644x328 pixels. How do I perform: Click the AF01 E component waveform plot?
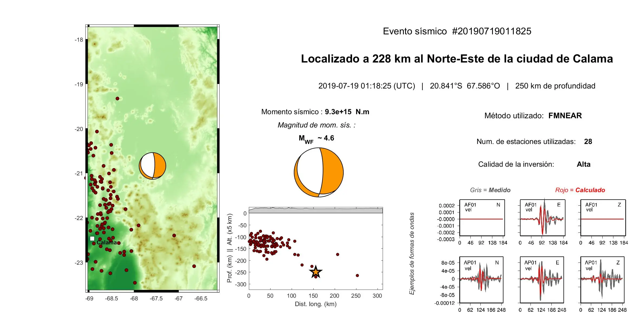(542, 218)
